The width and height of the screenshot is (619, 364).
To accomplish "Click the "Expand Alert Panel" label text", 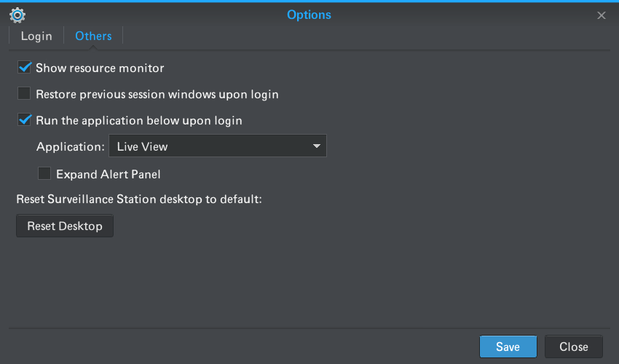I will pos(109,174).
